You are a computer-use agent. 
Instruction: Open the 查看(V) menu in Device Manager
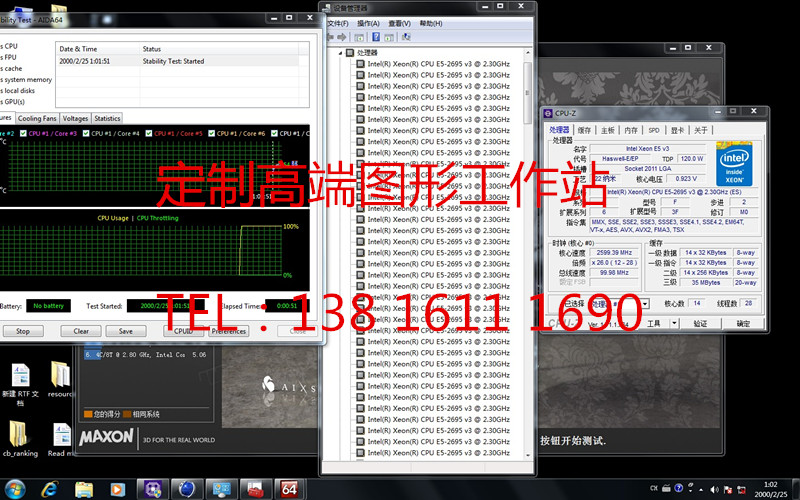pyautogui.click(x=399, y=23)
